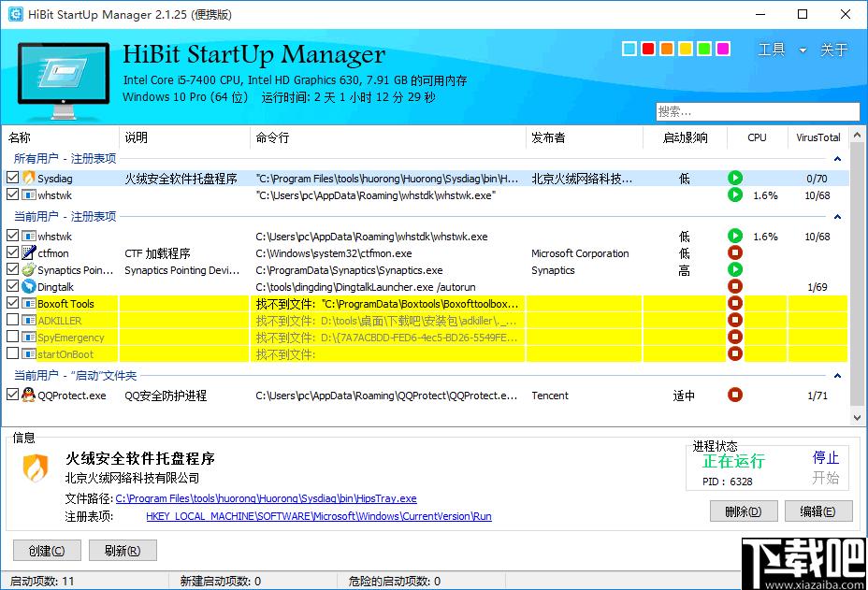Uncheck all-users whstwk startup entry
868x590 pixels.
[12, 194]
